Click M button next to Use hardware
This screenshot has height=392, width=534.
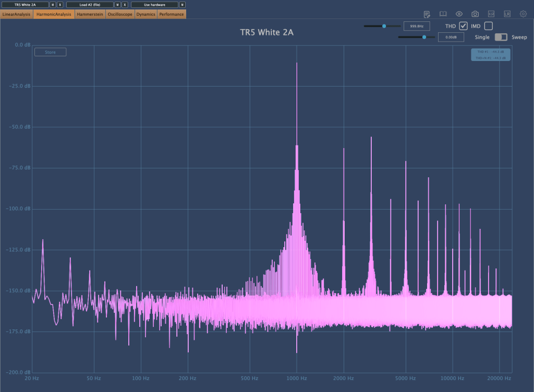tap(183, 5)
